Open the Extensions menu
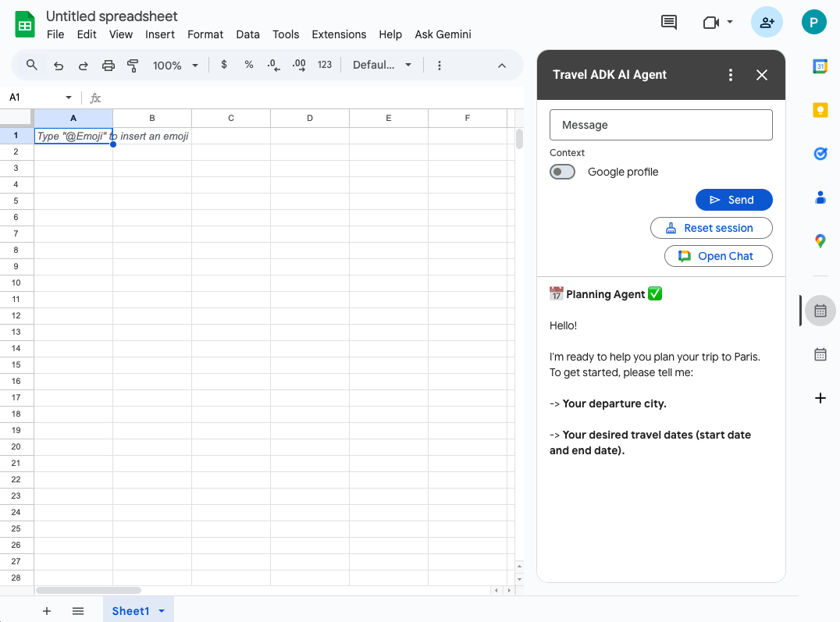 pos(339,34)
